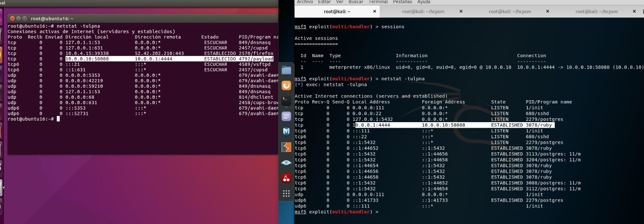This screenshot has height=224, width=644.
Task: Click '3204/postgres: 11/m' program entry
Action: (553, 160)
